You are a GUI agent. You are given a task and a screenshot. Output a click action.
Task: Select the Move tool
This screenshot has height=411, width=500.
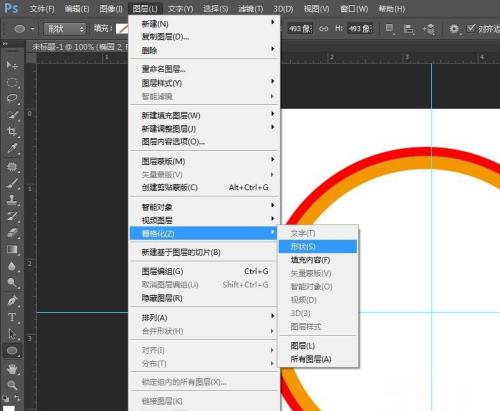12,65
